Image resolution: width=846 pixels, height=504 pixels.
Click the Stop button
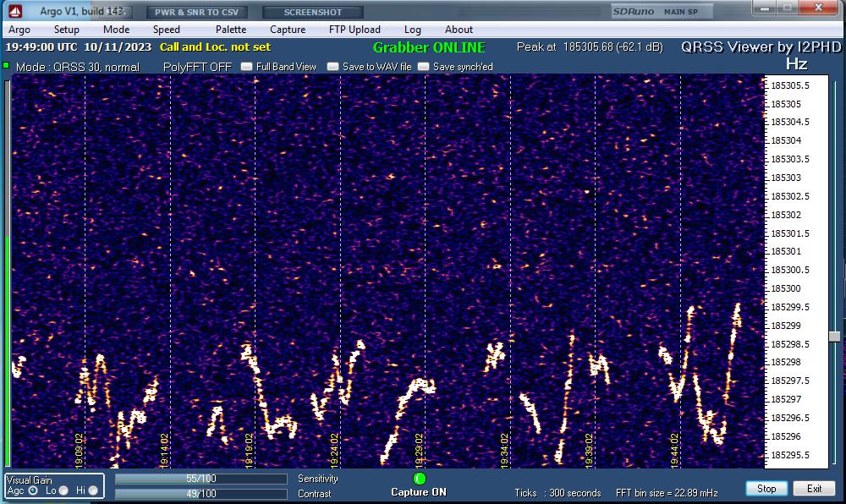tap(766, 489)
